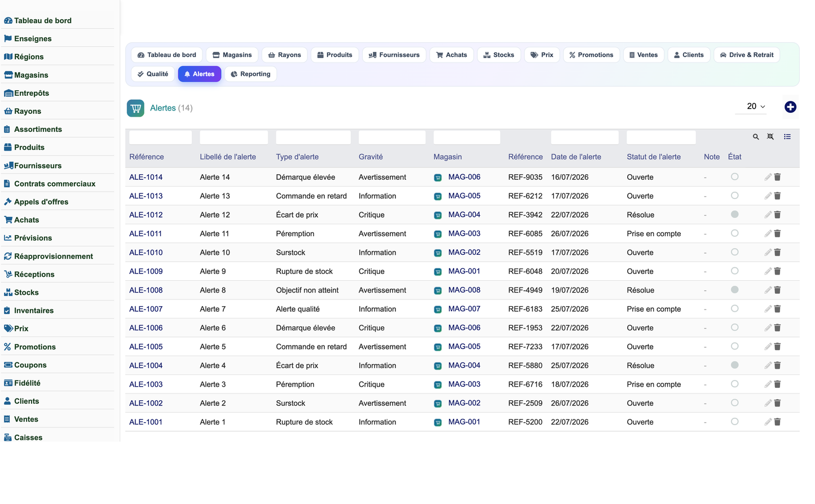
Task: Toggle the État radio for ALE-1014
Action: [734, 176]
